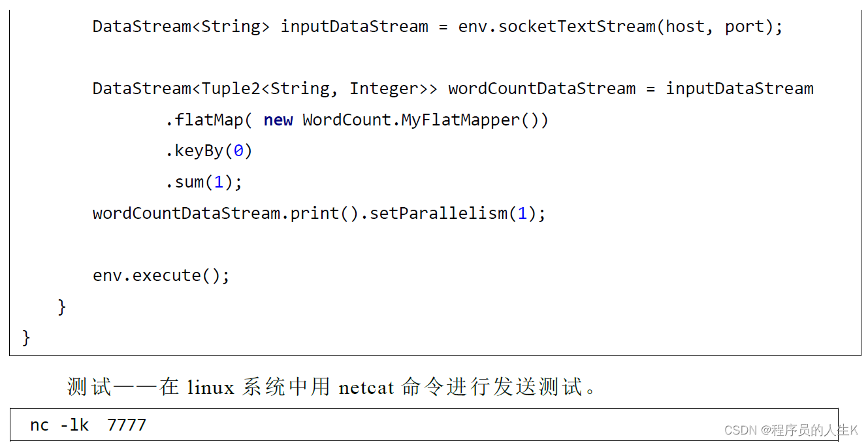Click the indented closing brace of method
868x443 pixels.
[x=62, y=306]
